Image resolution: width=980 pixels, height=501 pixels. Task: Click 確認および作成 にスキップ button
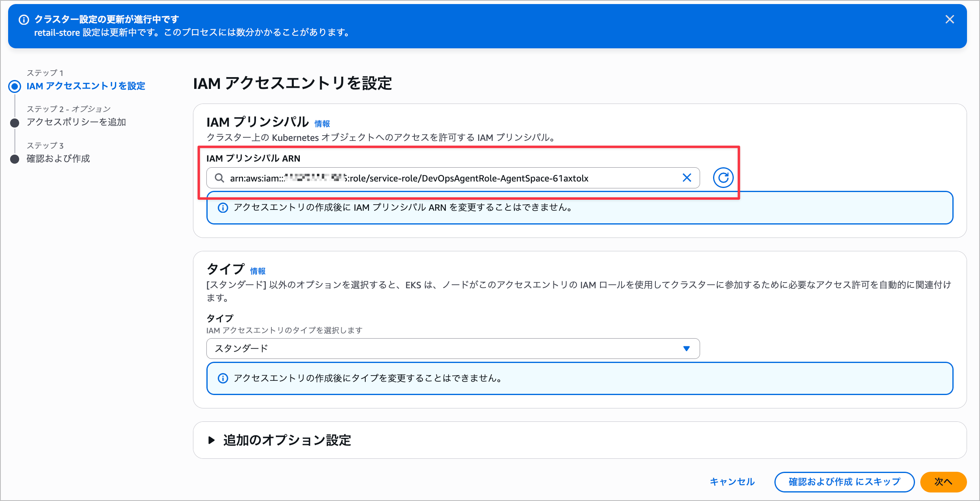point(844,482)
